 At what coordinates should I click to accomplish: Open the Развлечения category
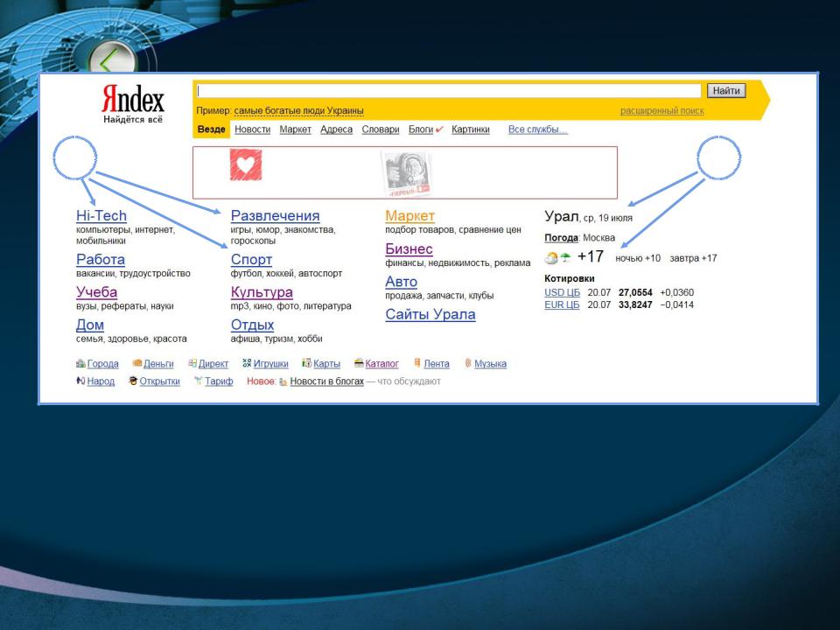coord(276,216)
